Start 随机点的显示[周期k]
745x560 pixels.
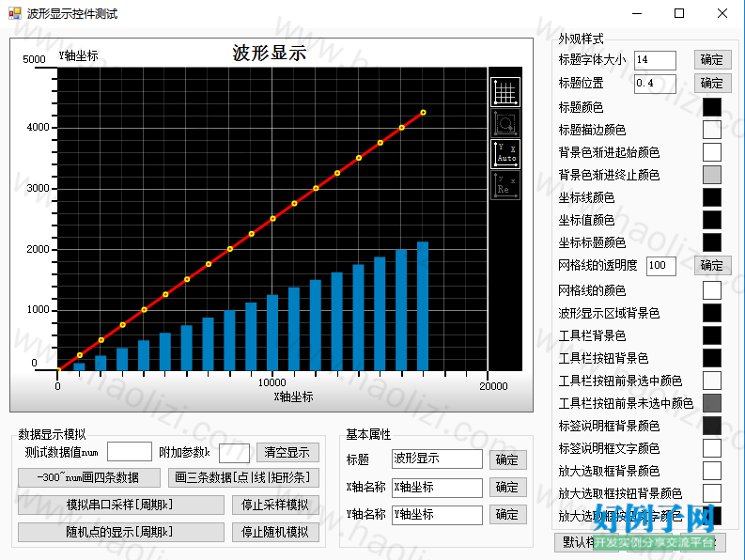tap(120, 533)
